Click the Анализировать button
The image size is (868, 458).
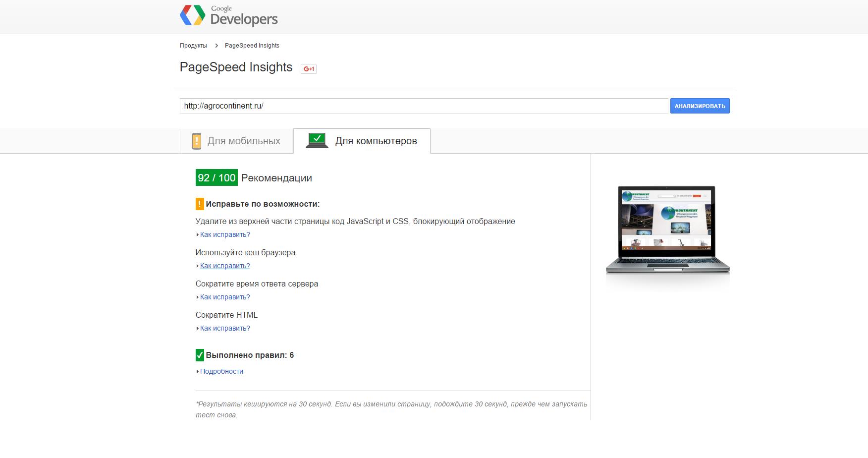[700, 106]
